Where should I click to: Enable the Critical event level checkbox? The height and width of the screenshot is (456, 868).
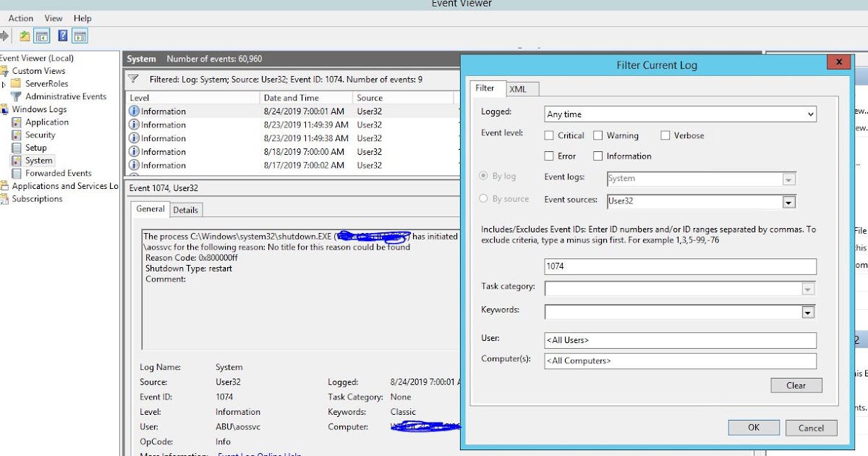pos(550,135)
